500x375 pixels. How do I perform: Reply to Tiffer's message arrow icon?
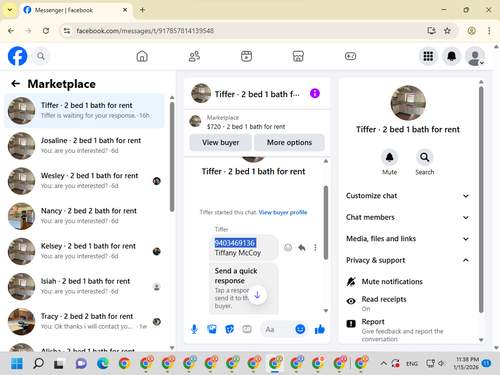302,247
